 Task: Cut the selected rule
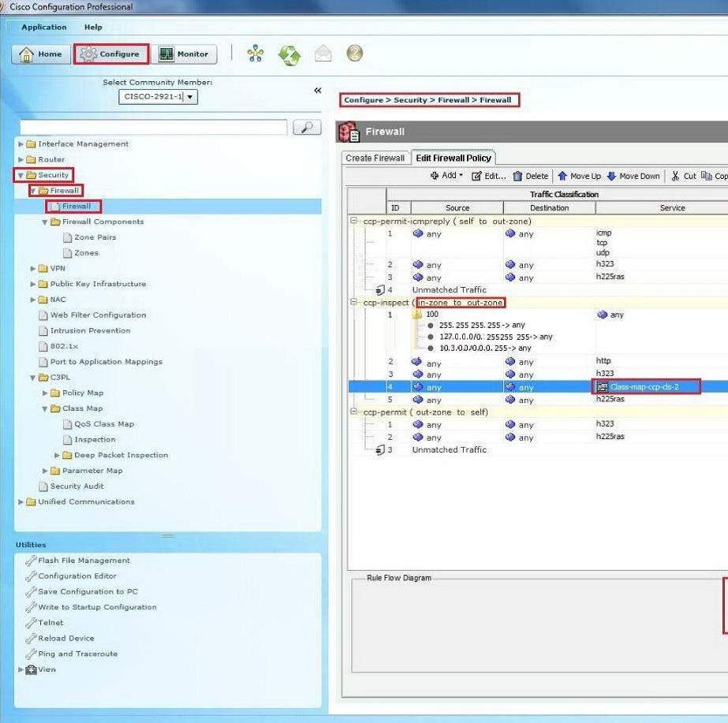pyautogui.click(x=684, y=177)
